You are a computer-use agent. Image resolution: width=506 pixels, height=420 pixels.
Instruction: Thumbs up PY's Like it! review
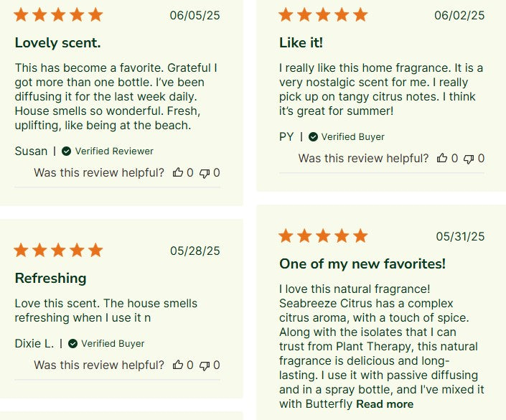pos(442,158)
